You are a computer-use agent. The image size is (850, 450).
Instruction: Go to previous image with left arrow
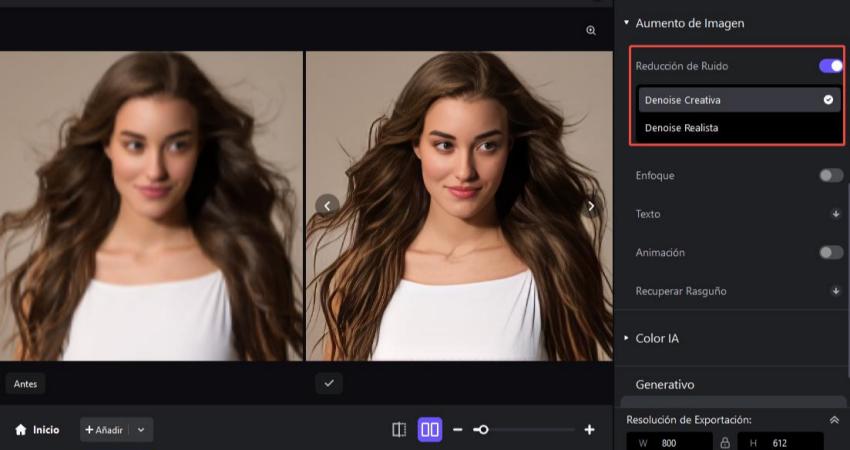[327, 205]
